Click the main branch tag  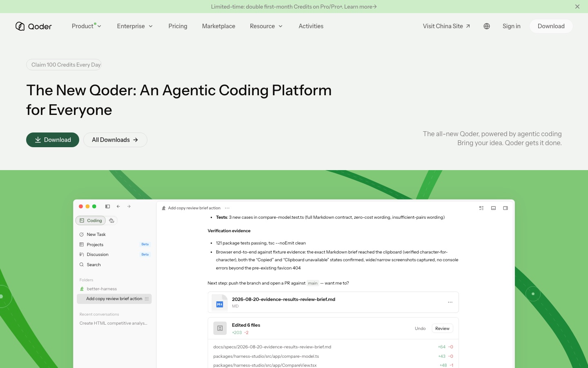point(313,283)
